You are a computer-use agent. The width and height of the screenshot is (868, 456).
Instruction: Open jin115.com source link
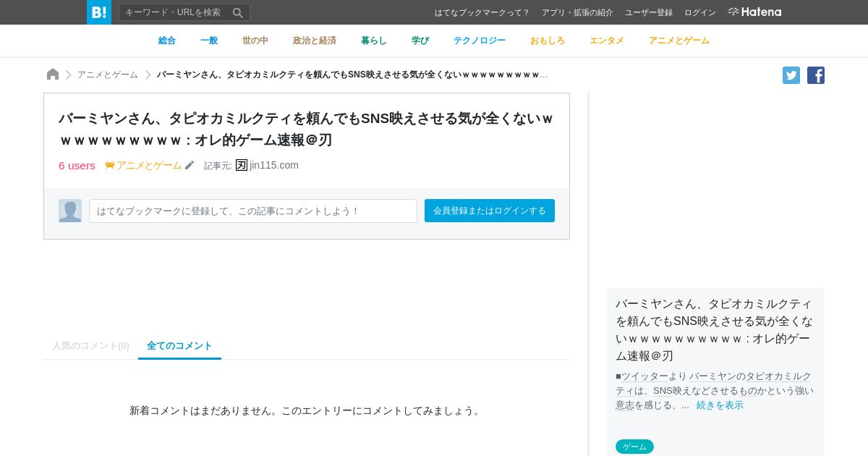click(274, 165)
